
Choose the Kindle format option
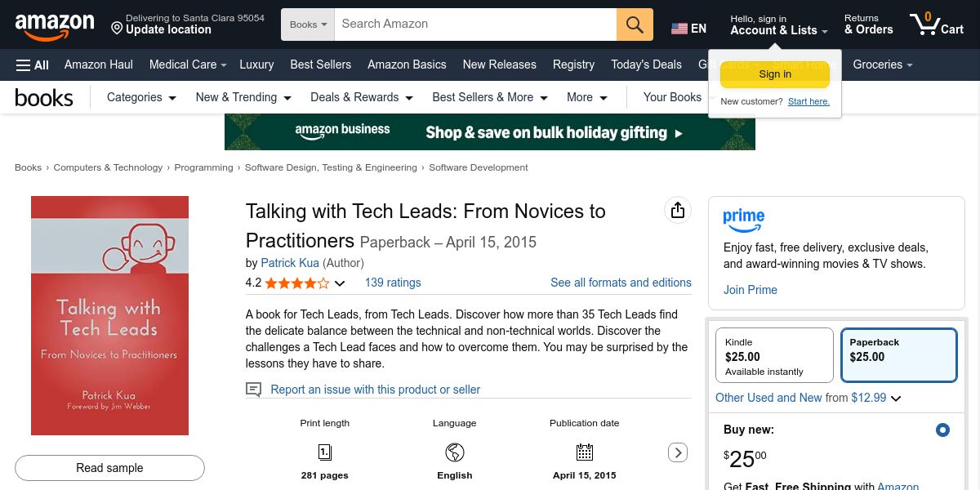pos(773,355)
